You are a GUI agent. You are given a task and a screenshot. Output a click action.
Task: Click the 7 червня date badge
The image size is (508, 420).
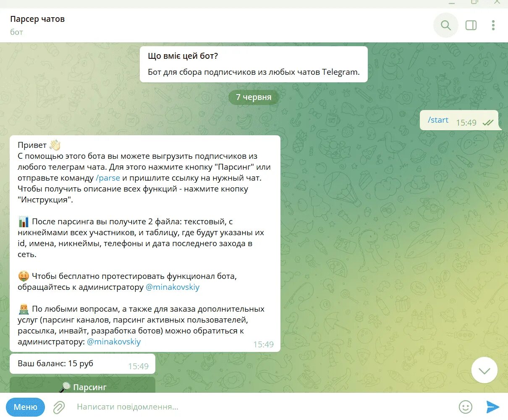click(254, 97)
